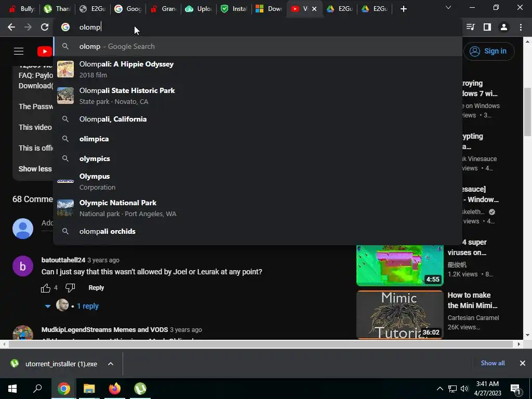Switch to the 'Gran' tab
The image size is (532, 399).
(164, 9)
